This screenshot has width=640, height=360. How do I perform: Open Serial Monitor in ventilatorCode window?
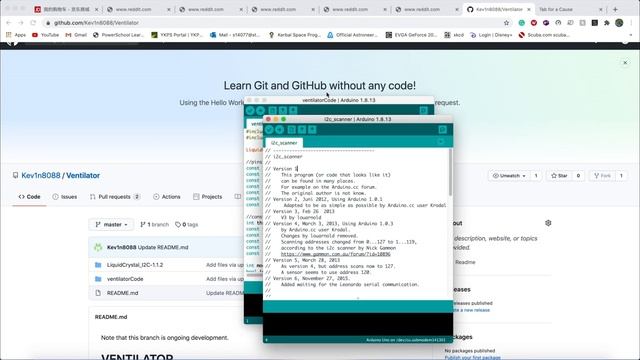coord(424,111)
